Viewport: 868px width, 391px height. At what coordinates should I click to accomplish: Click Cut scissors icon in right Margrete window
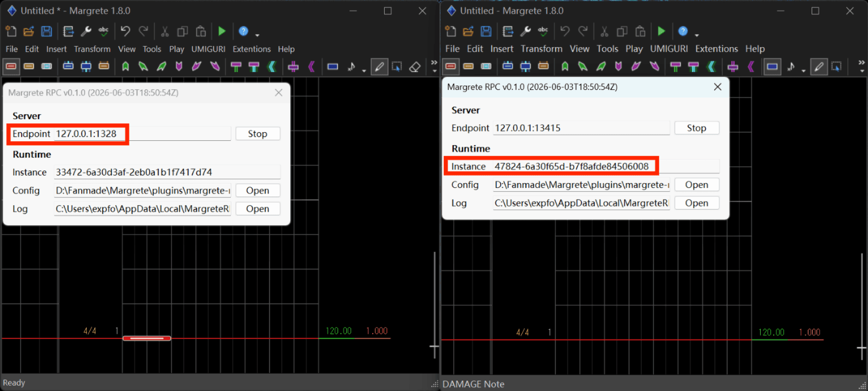point(604,31)
